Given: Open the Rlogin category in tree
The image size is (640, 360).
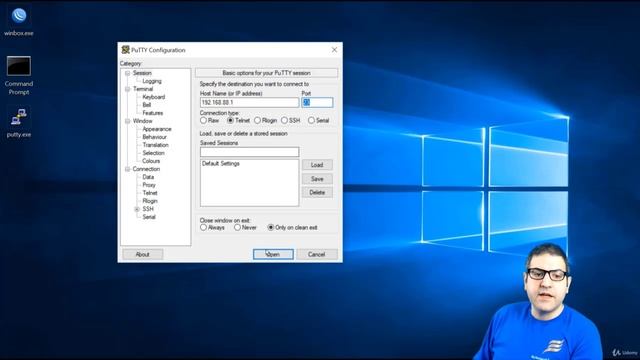Looking at the screenshot, I should pos(150,201).
